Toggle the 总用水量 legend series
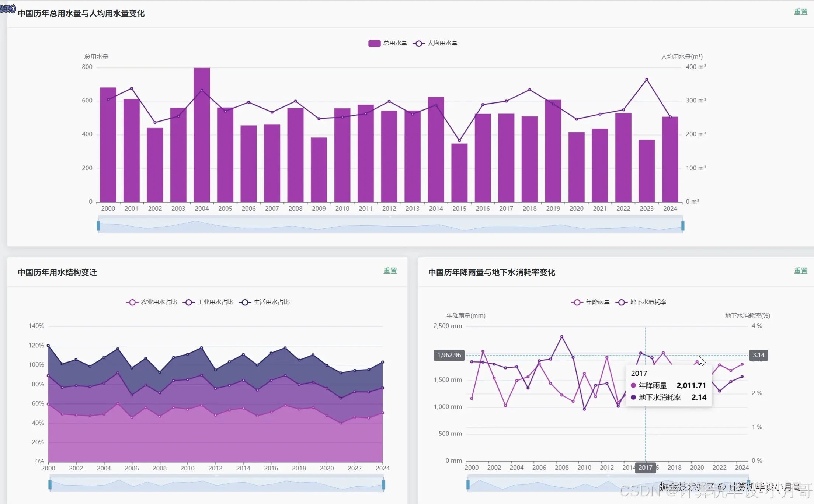This screenshot has height=504, width=814. click(x=387, y=43)
